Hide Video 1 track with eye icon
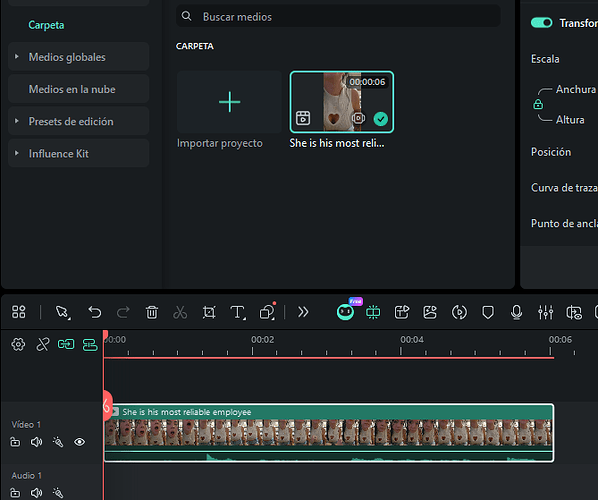Viewport: 598px width, 500px height. pos(79,442)
